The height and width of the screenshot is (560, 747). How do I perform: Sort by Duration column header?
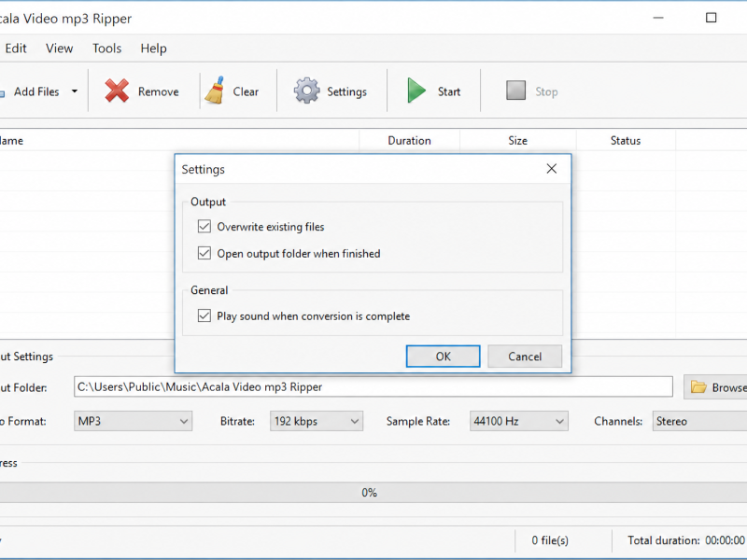(x=409, y=141)
